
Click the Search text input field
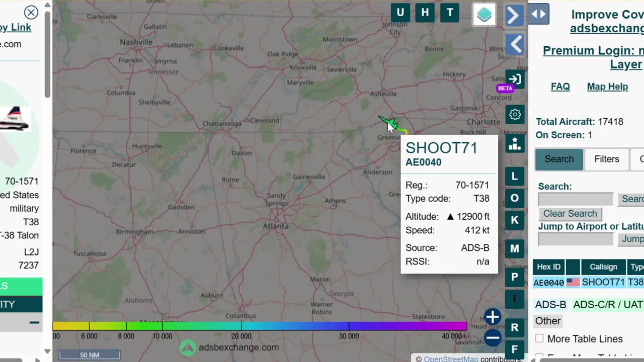point(576,199)
